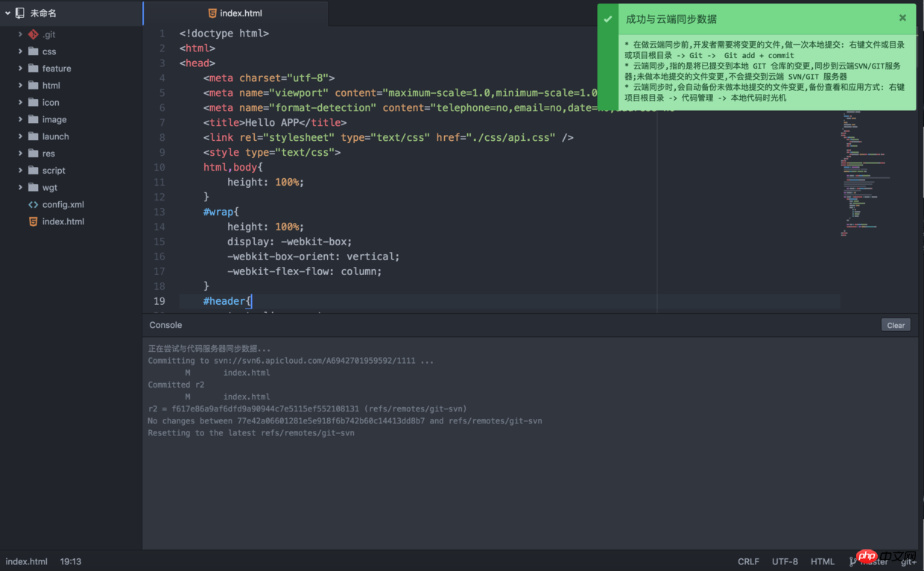This screenshot has height=571, width=924.
Task: Place the cursor on the Hello APP title line
Action: [x=275, y=122]
